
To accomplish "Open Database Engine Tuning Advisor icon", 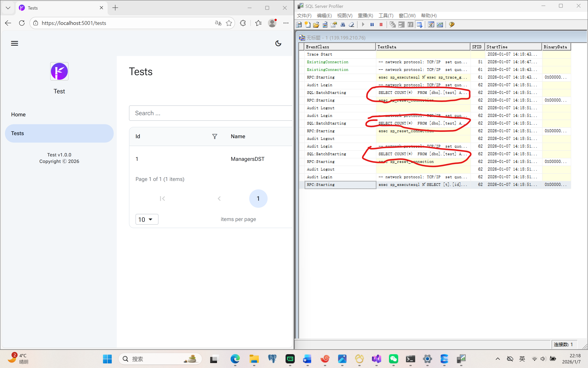I will (431, 25).
